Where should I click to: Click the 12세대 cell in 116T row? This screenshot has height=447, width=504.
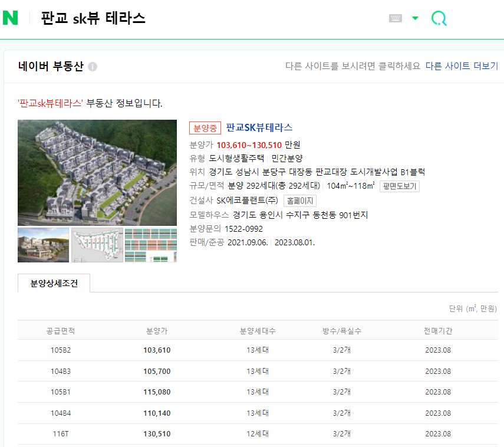[x=258, y=434]
